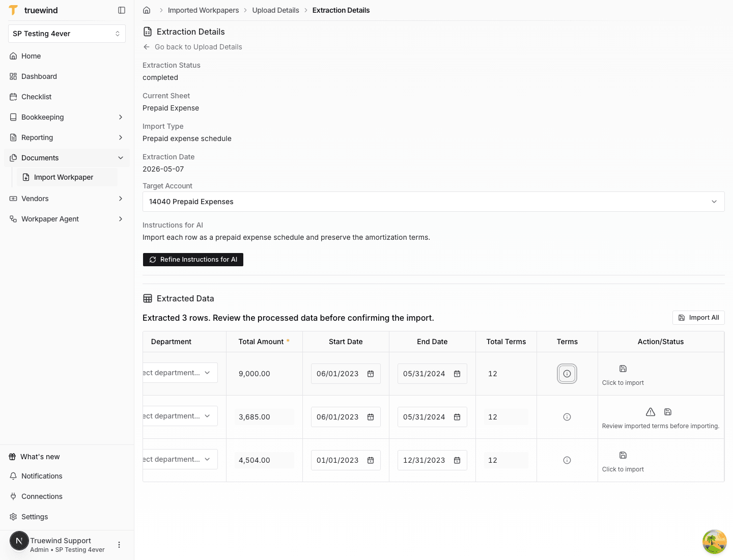733x560 pixels.
Task: Navigate to Upload Details breadcrumb
Action: coord(275,10)
